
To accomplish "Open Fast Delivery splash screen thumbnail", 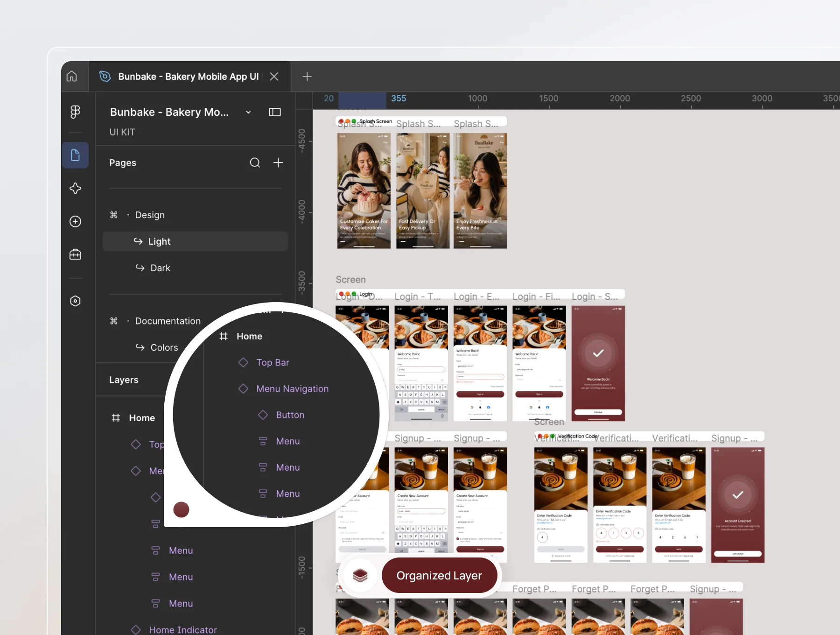I will tap(423, 190).
